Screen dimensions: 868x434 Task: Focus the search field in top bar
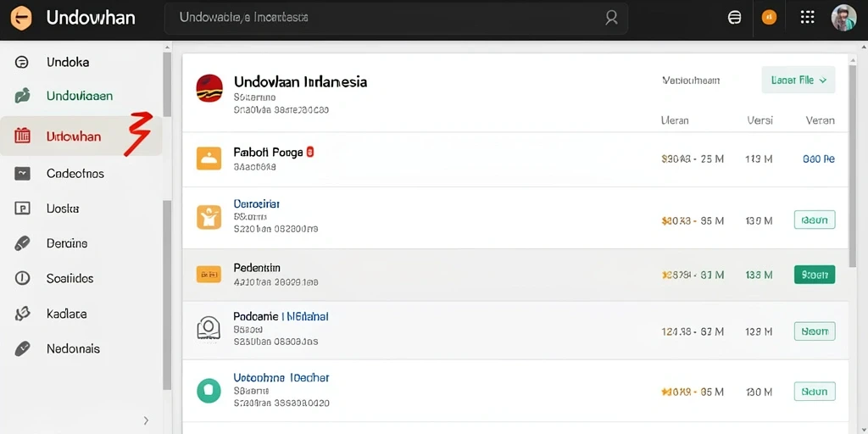pyautogui.click(x=396, y=19)
